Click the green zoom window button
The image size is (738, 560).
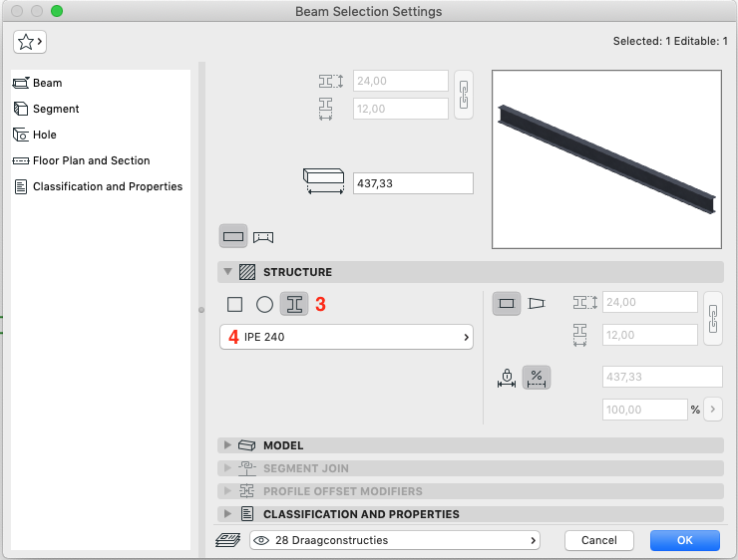pyautogui.click(x=57, y=11)
